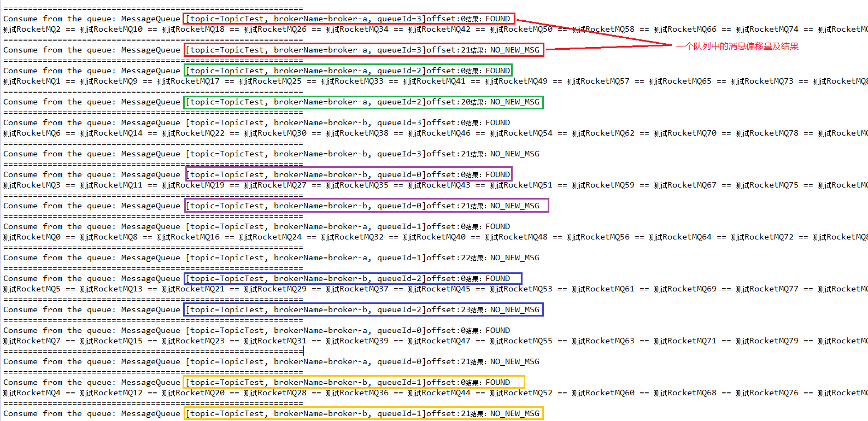Pick the message "测试RocketMQ65"

click(681, 81)
